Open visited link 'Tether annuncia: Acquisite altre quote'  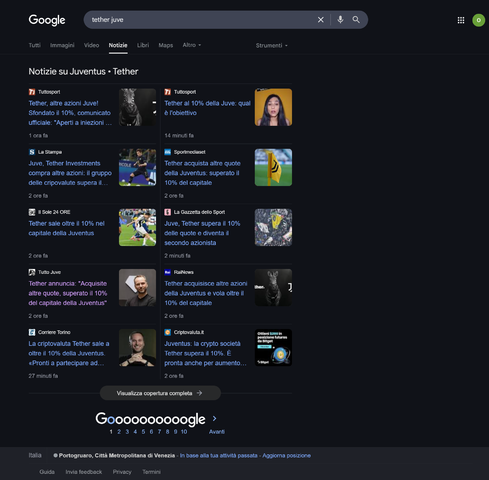68,293
